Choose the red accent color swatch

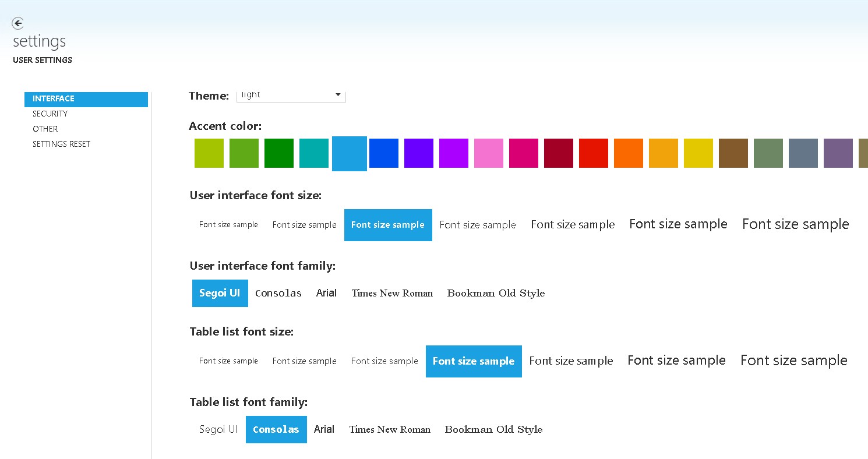pyautogui.click(x=594, y=153)
